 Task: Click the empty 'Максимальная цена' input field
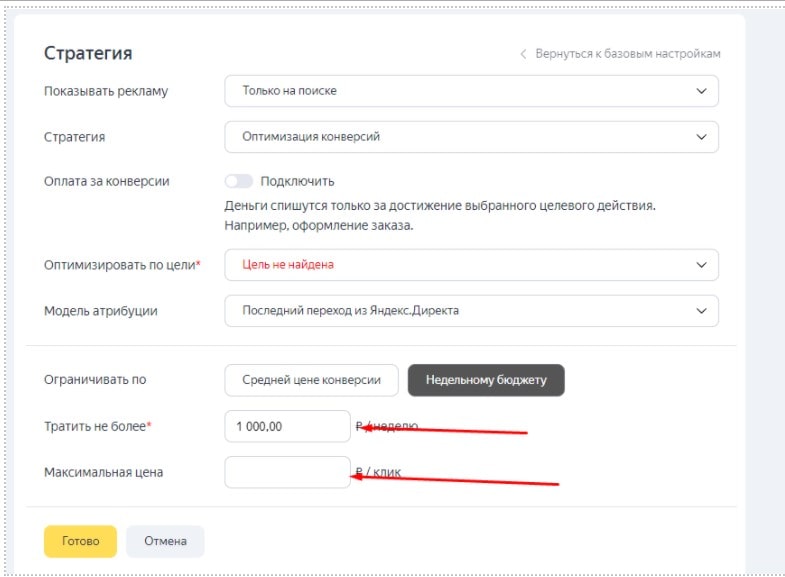point(287,472)
